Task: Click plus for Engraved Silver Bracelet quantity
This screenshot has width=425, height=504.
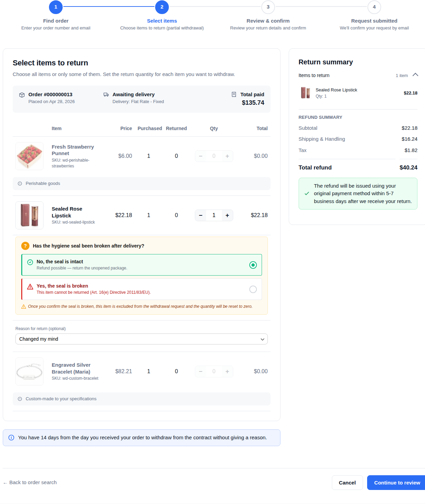Action: click(227, 371)
